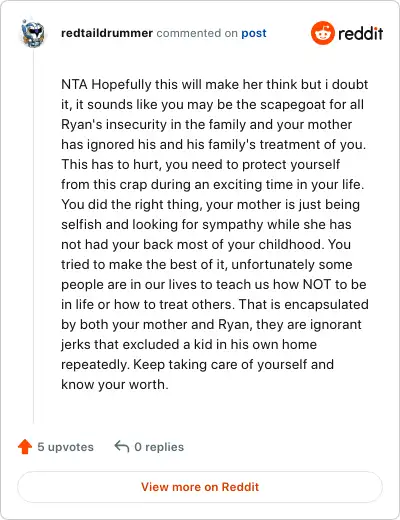The image size is (400, 520).
Task: Open the blue "post" link
Action: coord(254,33)
